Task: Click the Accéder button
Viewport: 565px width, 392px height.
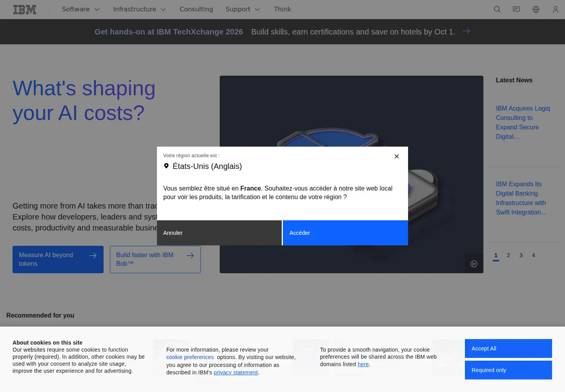Action: pyautogui.click(x=345, y=233)
